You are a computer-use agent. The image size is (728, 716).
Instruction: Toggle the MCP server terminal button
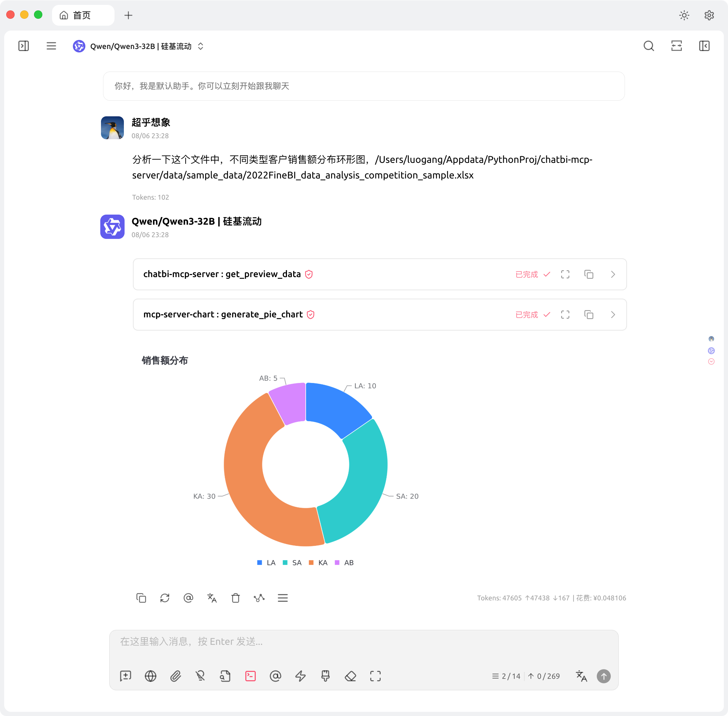coord(250,676)
